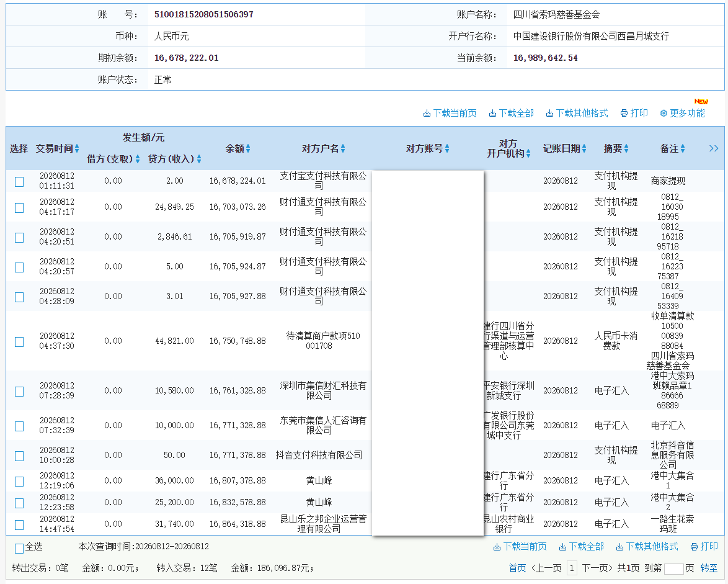Check the row for transaction 07:28:39
The image size is (728, 584).
tap(19, 392)
